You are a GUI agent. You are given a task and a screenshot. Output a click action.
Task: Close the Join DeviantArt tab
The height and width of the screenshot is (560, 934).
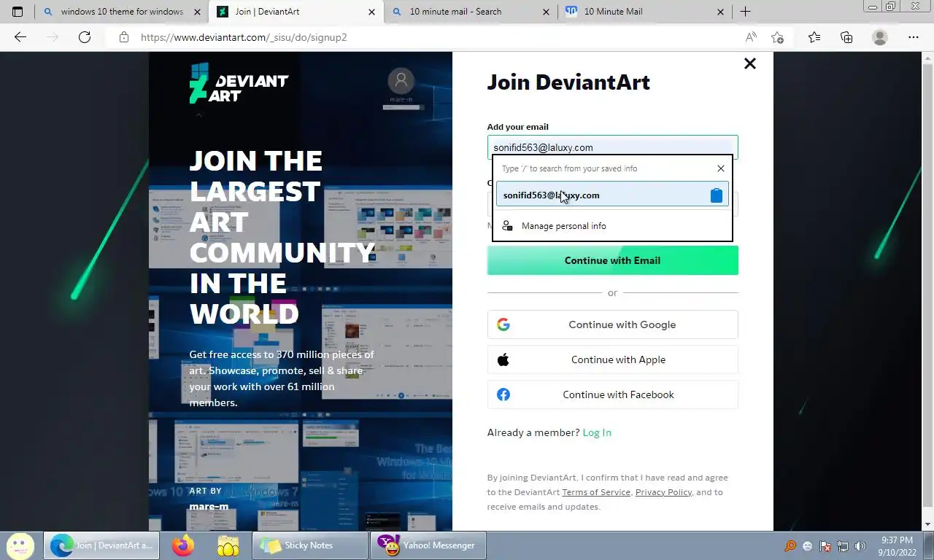372,12
